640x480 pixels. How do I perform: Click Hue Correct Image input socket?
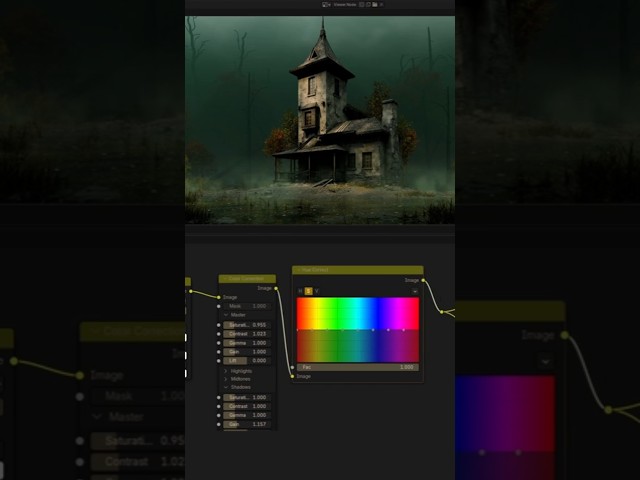[292, 376]
